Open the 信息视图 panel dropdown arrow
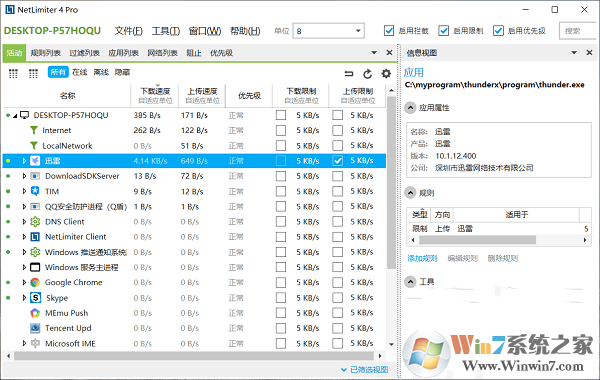This screenshot has width=600, height=380. click(574, 52)
